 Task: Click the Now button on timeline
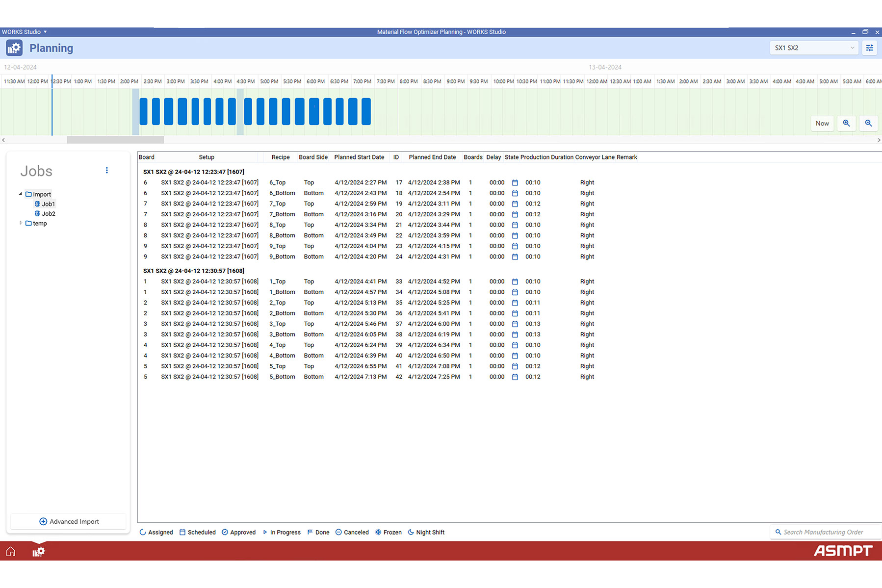pyautogui.click(x=822, y=124)
